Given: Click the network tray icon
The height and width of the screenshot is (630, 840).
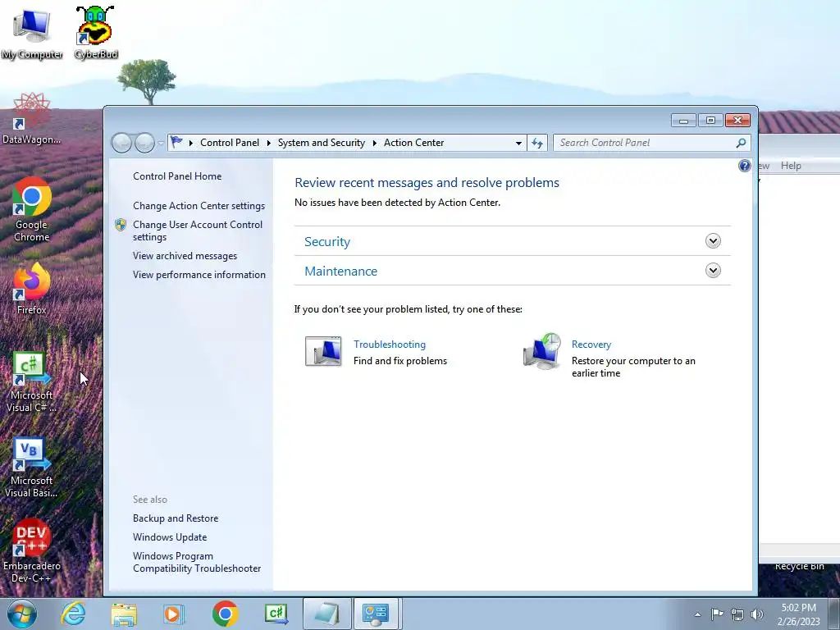Looking at the screenshot, I should [737, 614].
